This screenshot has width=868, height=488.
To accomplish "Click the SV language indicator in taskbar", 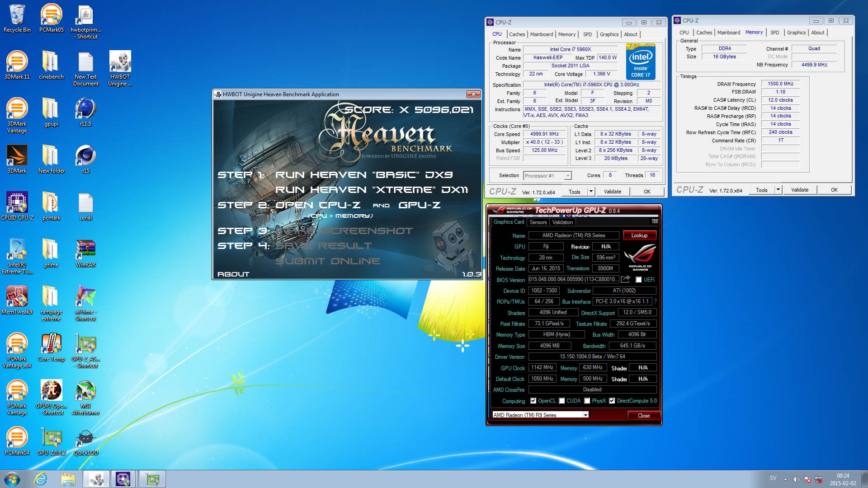I will click(773, 478).
